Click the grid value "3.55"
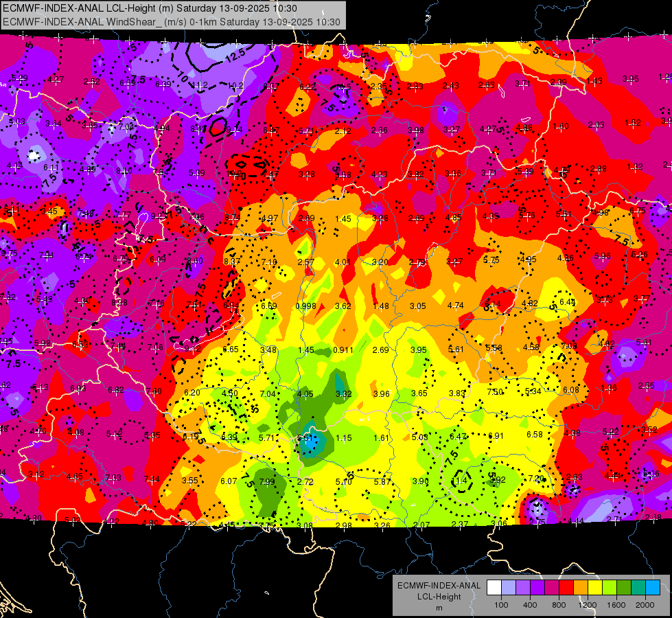This screenshot has width=672, height=618. tap(190, 481)
